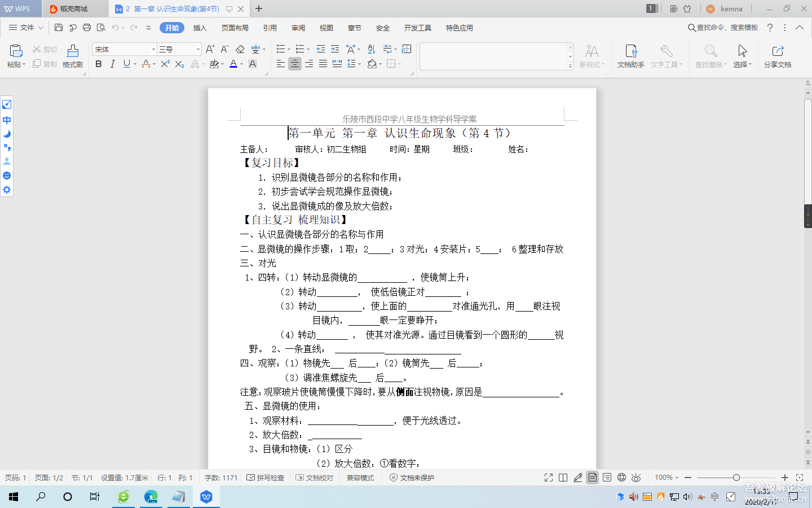Toggle spell check (拼写检查) in status bar
The width and height of the screenshot is (812, 508).
point(265,478)
